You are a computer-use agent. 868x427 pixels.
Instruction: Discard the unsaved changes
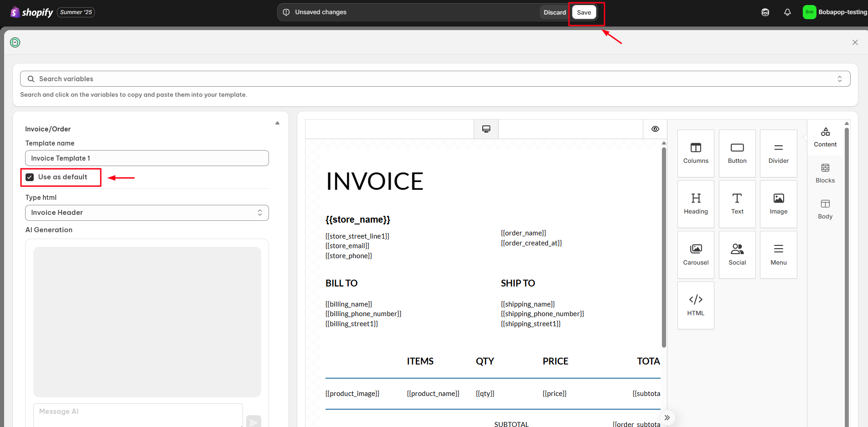point(554,12)
